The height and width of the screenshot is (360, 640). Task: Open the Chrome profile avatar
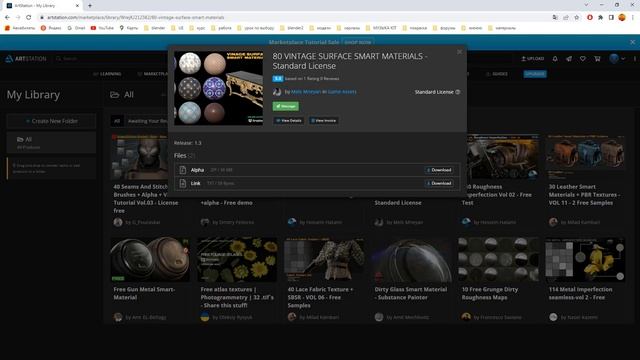[x=622, y=17]
